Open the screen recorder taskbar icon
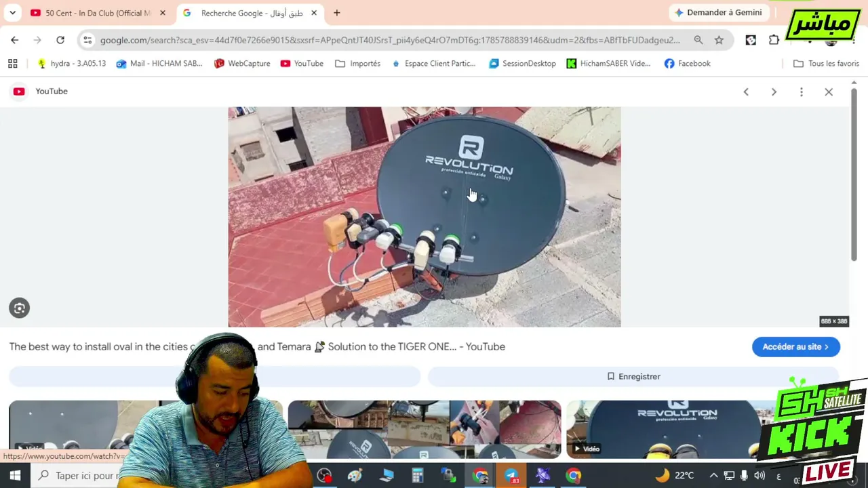 point(325,476)
